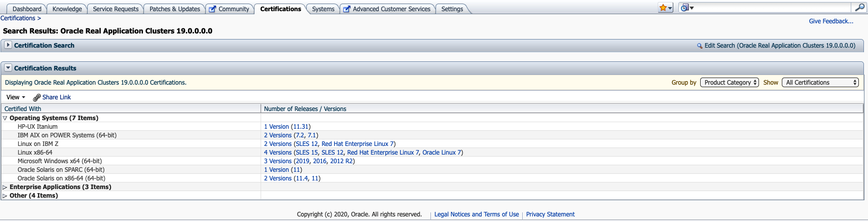Click the Oracle Linux 7 link

point(442,153)
